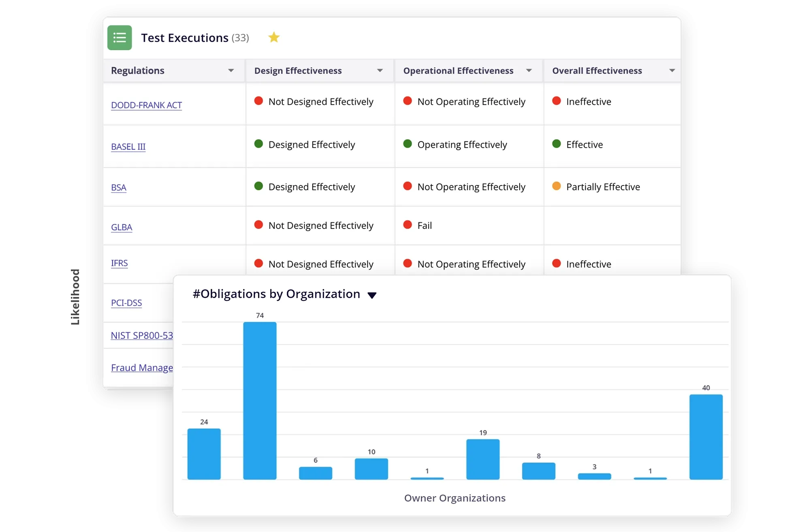This screenshot has height=532, width=800.
Task: Open the BASEL III regulation link
Action: pos(128,147)
